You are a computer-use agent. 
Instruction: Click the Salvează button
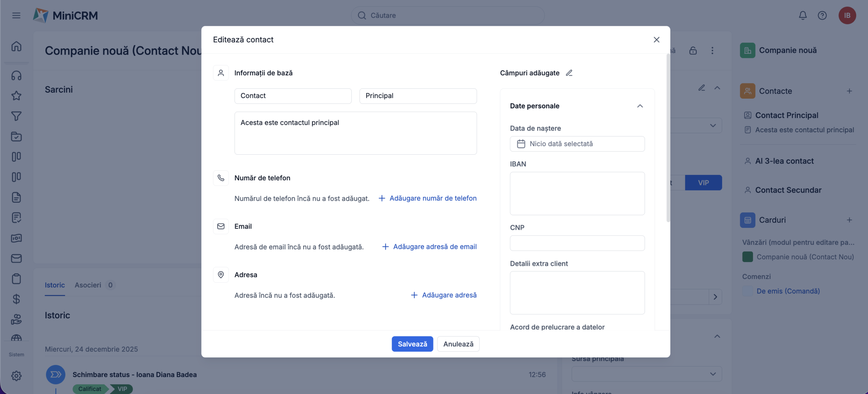(x=412, y=344)
